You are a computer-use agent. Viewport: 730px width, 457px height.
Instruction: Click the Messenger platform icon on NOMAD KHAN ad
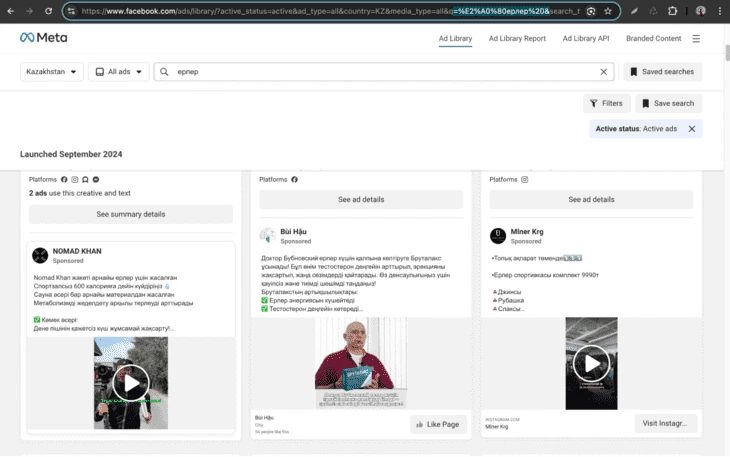[96, 180]
